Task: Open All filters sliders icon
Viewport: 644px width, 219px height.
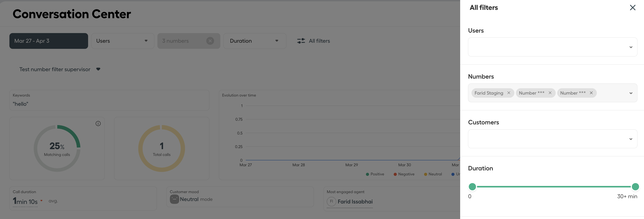Action: 301,41
